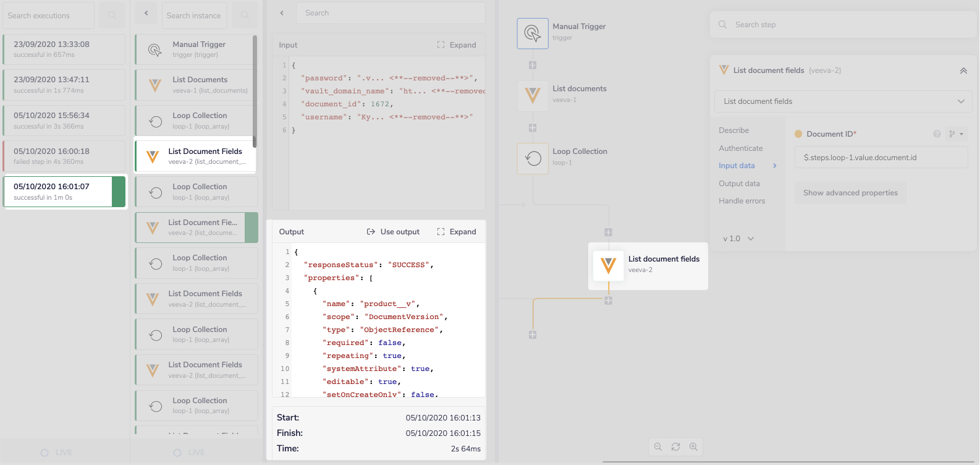Open the Handle errors tab
Image resolution: width=980 pixels, height=465 pixels.
(x=741, y=201)
